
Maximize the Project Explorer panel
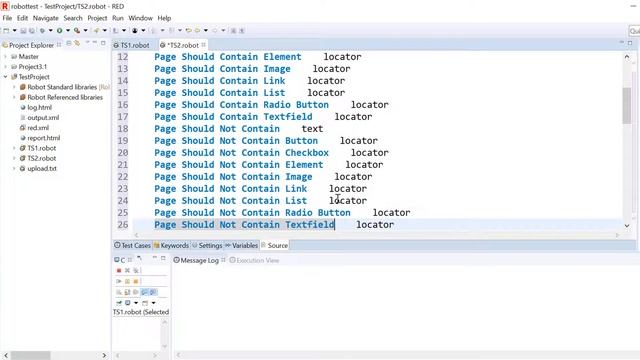(103, 43)
